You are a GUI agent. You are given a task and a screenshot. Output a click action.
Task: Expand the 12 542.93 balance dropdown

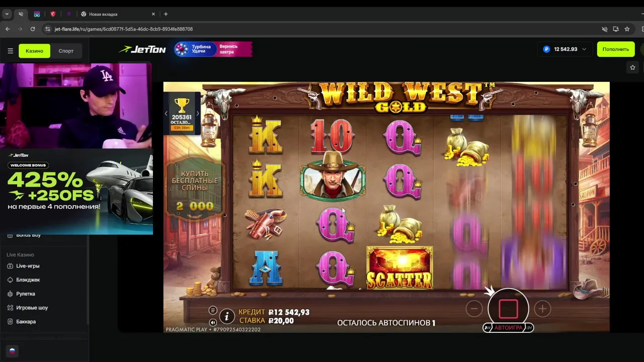click(x=565, y=49)
